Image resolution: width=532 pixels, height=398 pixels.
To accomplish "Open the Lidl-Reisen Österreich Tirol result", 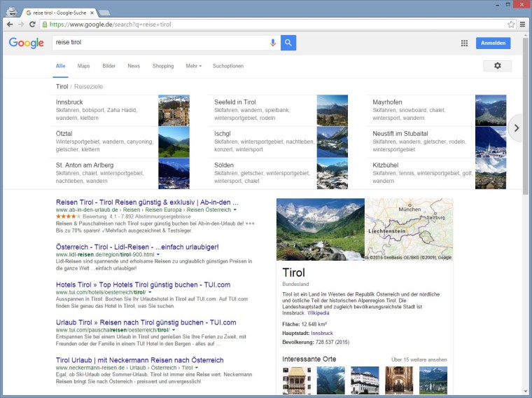I will (x=137, y=247).
